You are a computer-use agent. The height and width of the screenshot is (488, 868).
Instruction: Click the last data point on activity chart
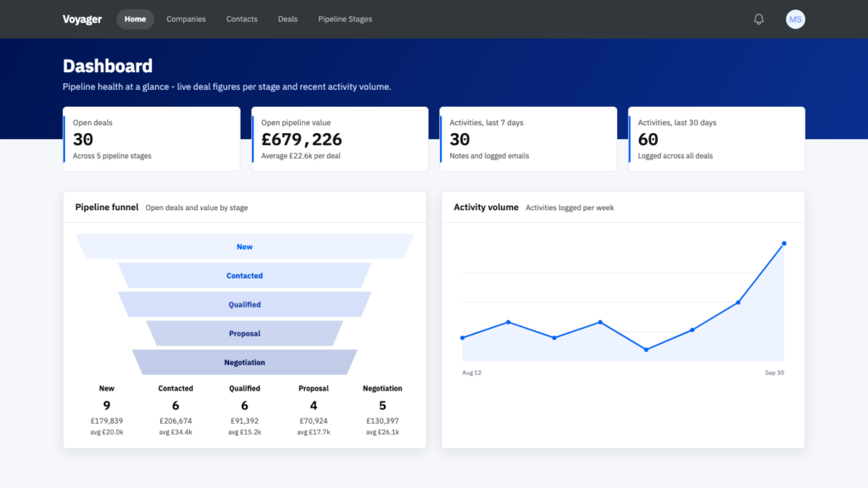[784, 243]
